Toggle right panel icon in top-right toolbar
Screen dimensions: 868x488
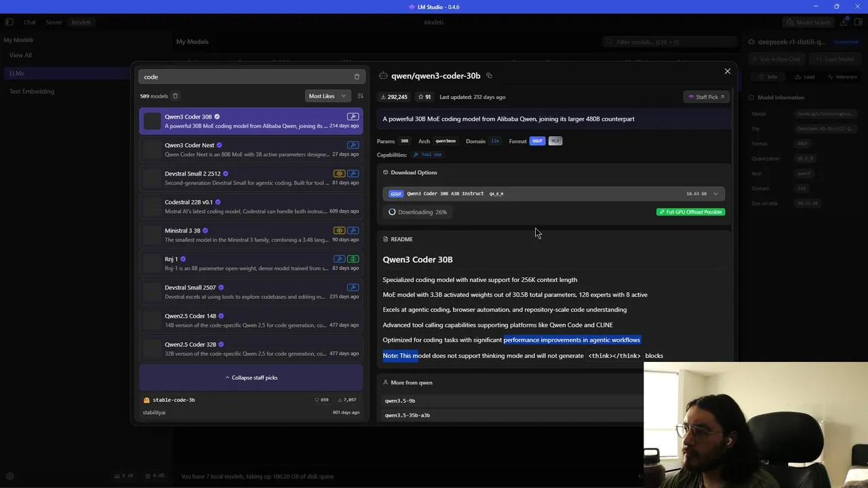pyautogui.click(x=858, y=22)
